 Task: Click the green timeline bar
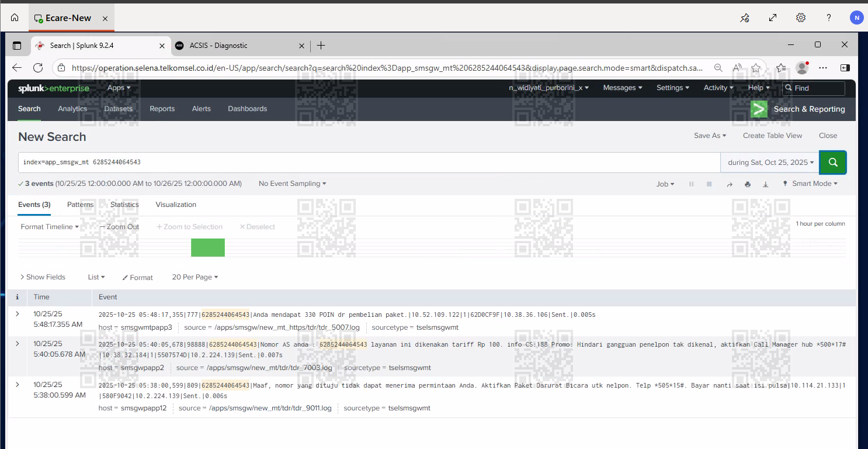click(208, 247)
